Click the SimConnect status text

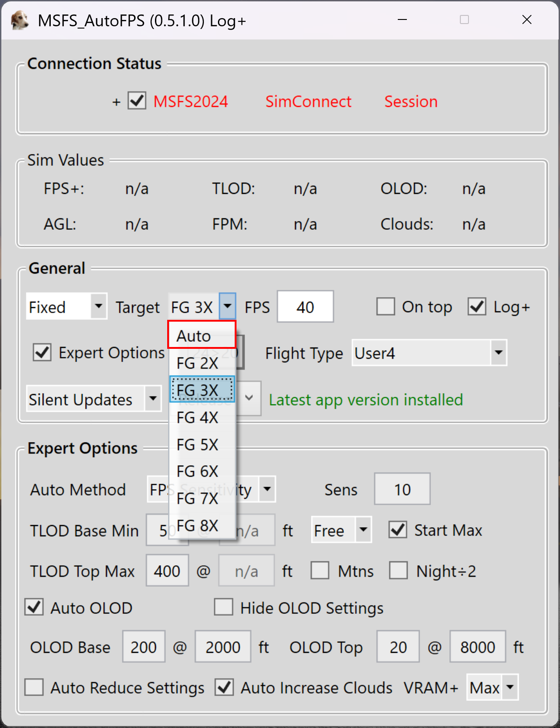coord(308,101)
